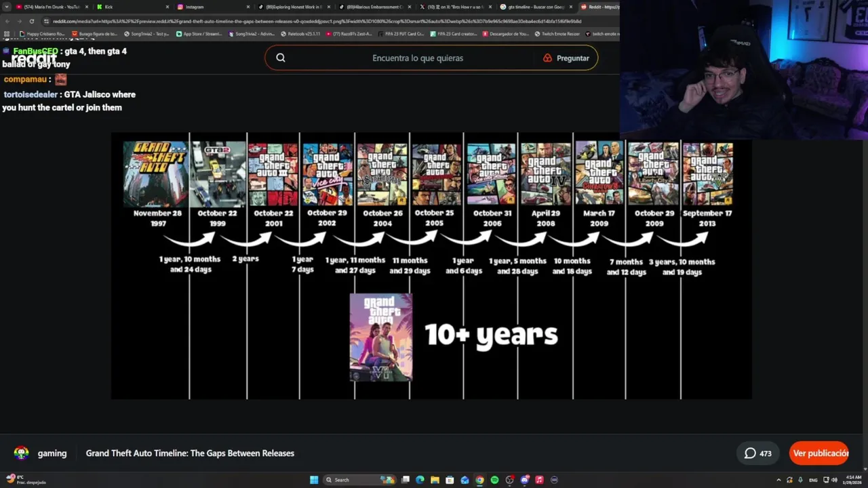
Task: Switch to the X 'Bro: How r u so' tab
Action: click(455, 7)
